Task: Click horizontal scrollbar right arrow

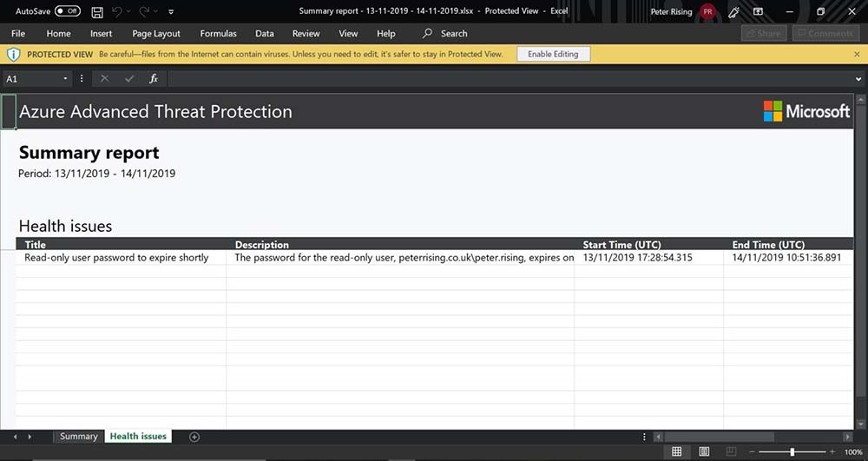Action: (x=848, y=437)
